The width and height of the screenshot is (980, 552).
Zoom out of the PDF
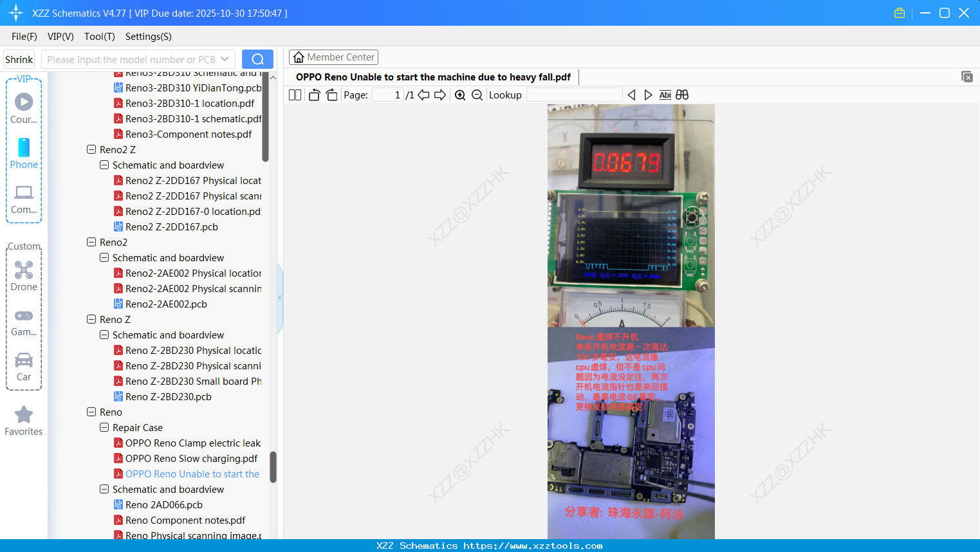coord(477,95)
